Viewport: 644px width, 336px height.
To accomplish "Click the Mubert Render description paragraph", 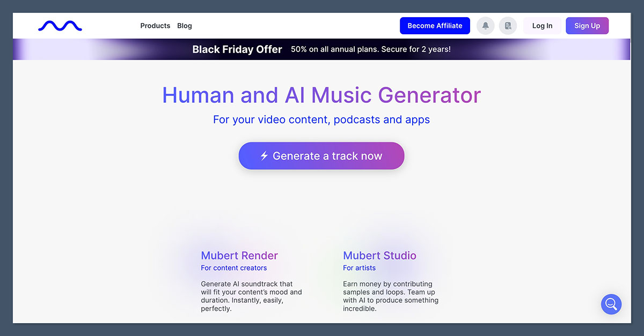I will coord(251,296).
